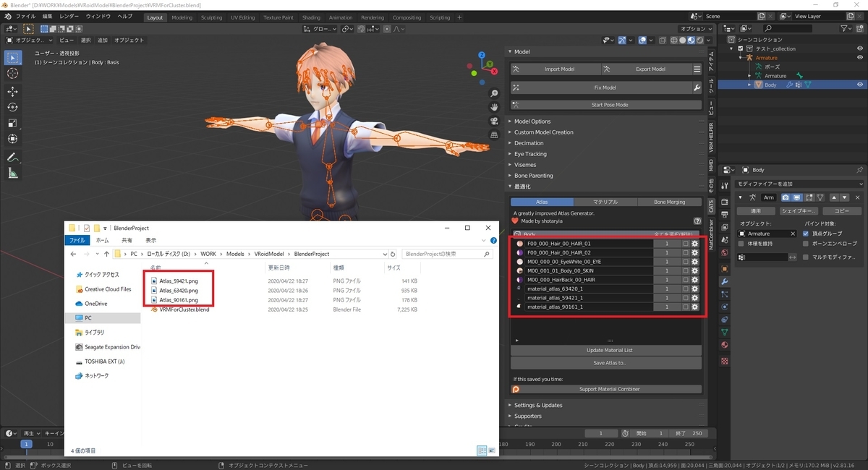Viewport: 868px width, 470px height.
Task: Open the MatCombiner sidebar tab
Action: 710,234
